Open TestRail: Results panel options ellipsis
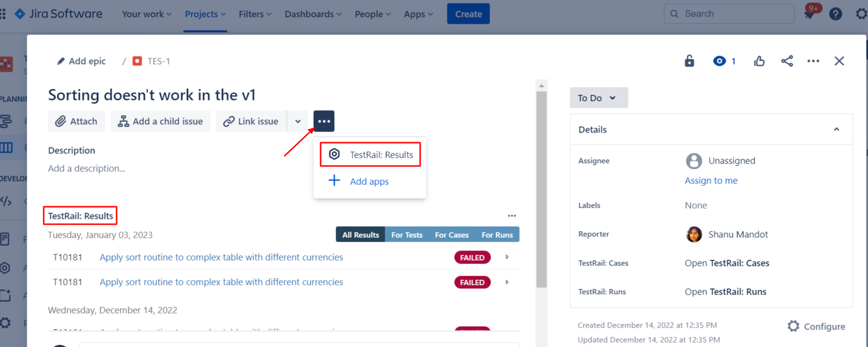Image resolution: width=868 pixels, height=347 pixels. click(x=512, y=216)
